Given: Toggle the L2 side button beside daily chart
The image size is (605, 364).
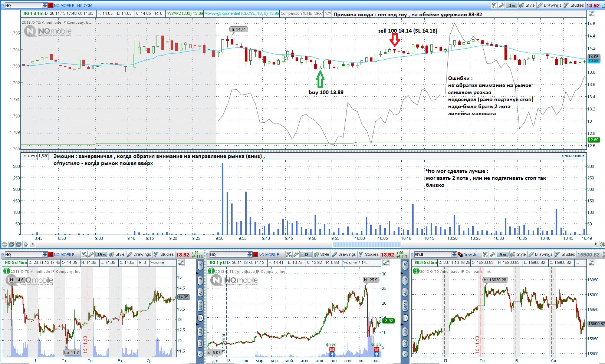Looking at the screenshot, I should tap(405, 344).
